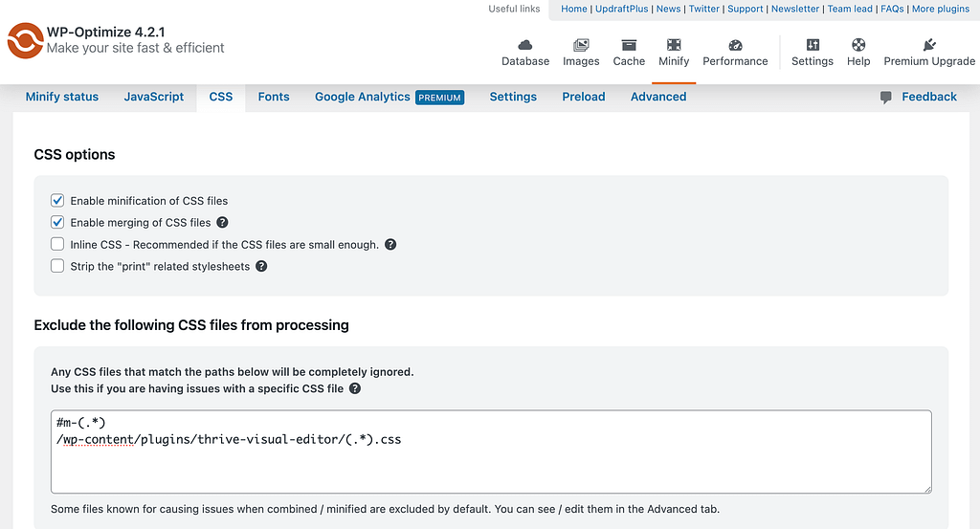Click 'Exclude the following CSS files from processing' heading
980x529 pixels.
click(191, 325)
